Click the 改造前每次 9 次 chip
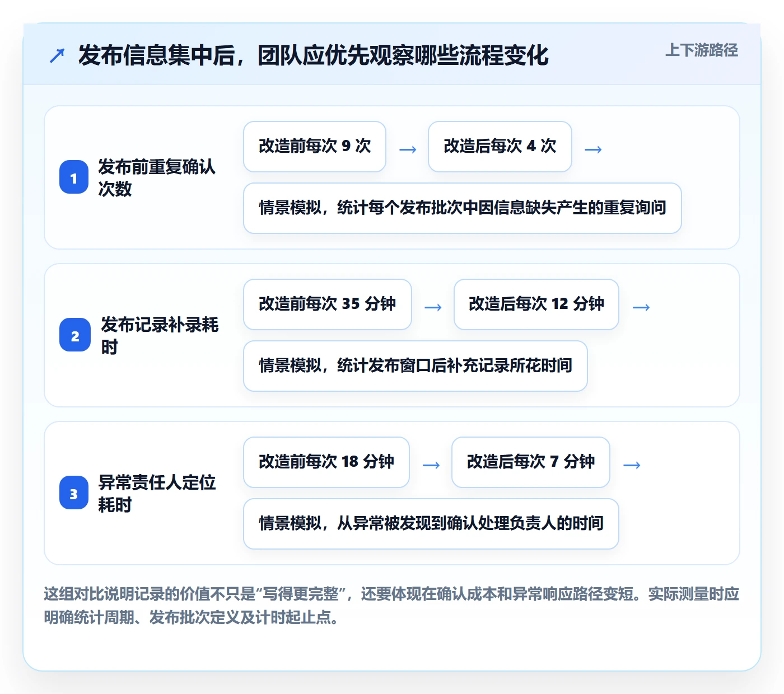This screenshot has height=694, width=784. tap(315, 147)
